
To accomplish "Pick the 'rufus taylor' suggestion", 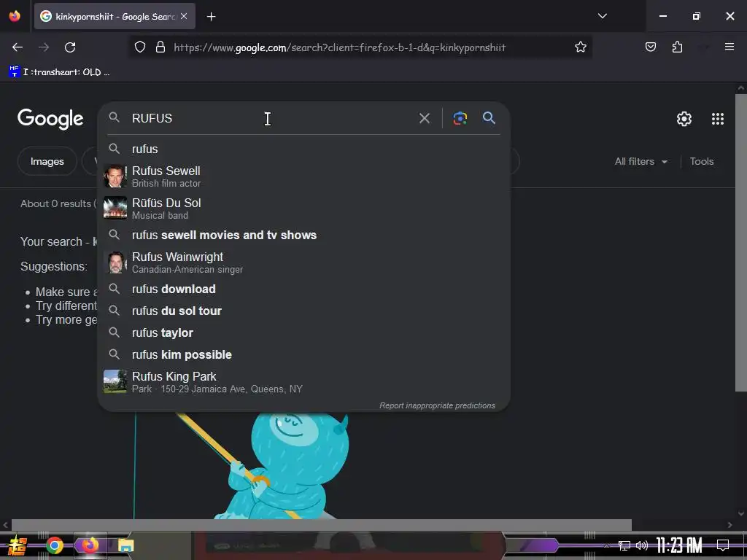I will coord(303,332).
